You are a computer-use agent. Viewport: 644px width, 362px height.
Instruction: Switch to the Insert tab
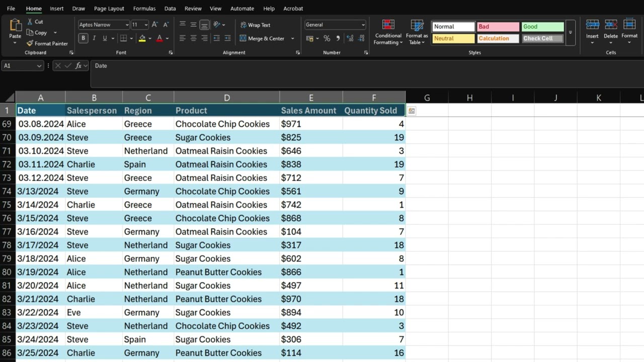(56, 9)
